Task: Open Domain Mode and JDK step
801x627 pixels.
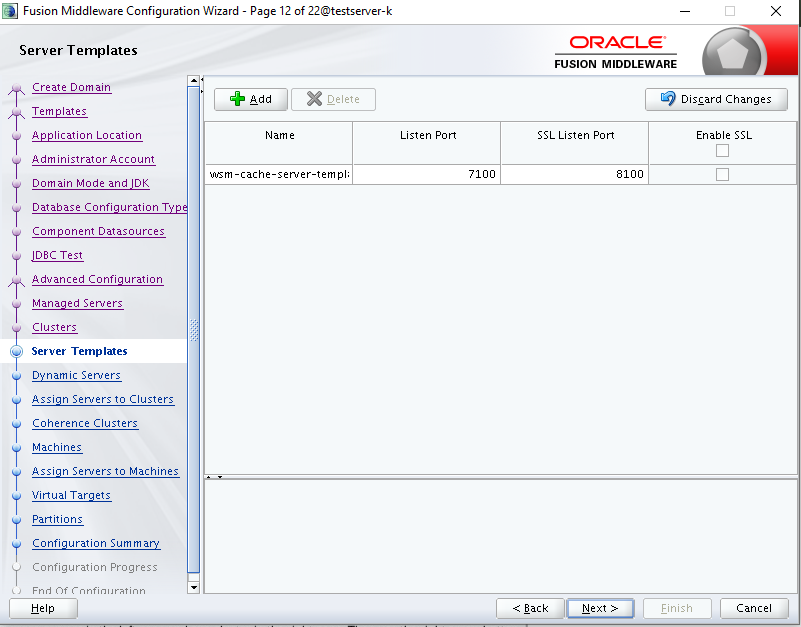Action: pyautogui.click(x=90, y=183)
